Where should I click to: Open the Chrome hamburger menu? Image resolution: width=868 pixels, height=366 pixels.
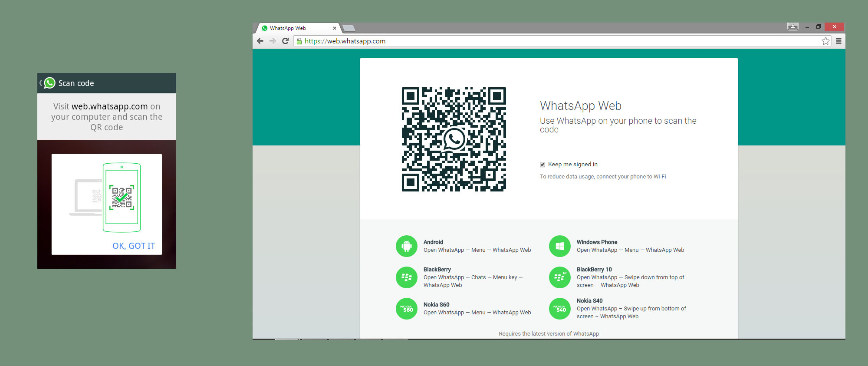pos(838,41)
